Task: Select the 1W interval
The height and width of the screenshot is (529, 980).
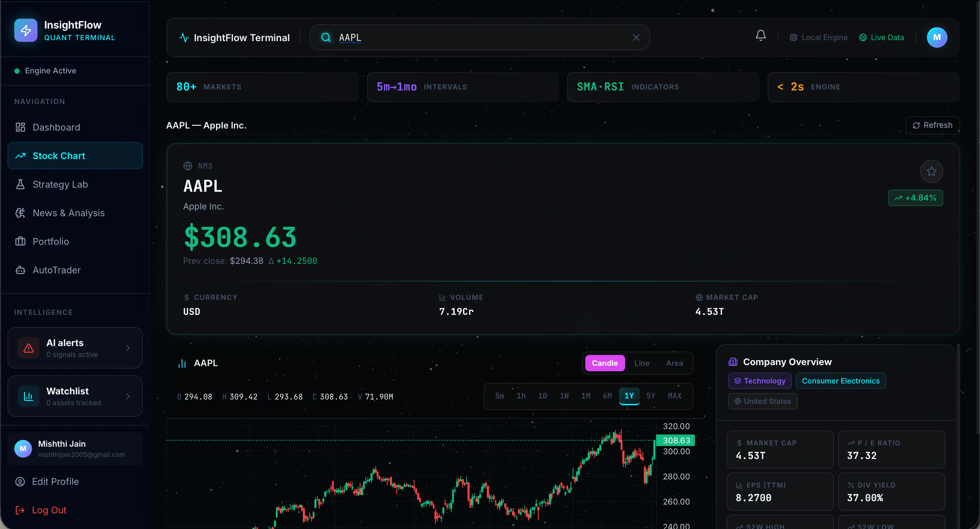Action: 564,396
